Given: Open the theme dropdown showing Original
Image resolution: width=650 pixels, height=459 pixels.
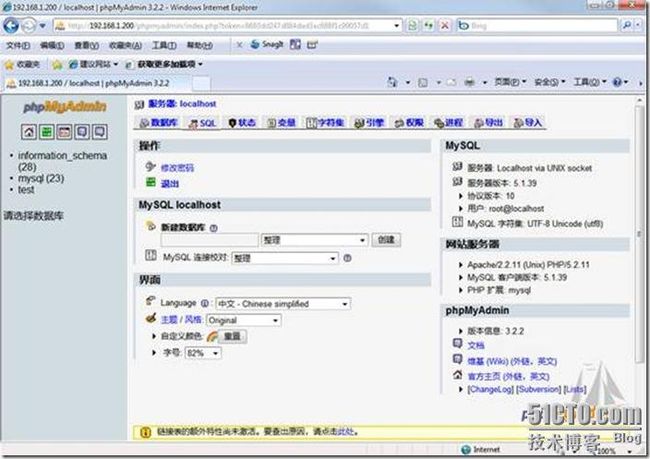Looking at the screenshot, I should pos(244,320).
